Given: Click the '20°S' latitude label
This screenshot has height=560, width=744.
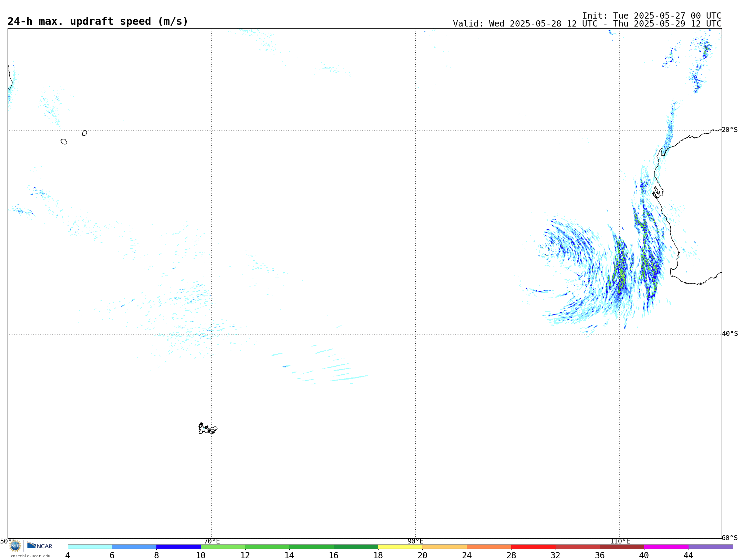Looking at the screenshot, I should [x=730, y=130].
